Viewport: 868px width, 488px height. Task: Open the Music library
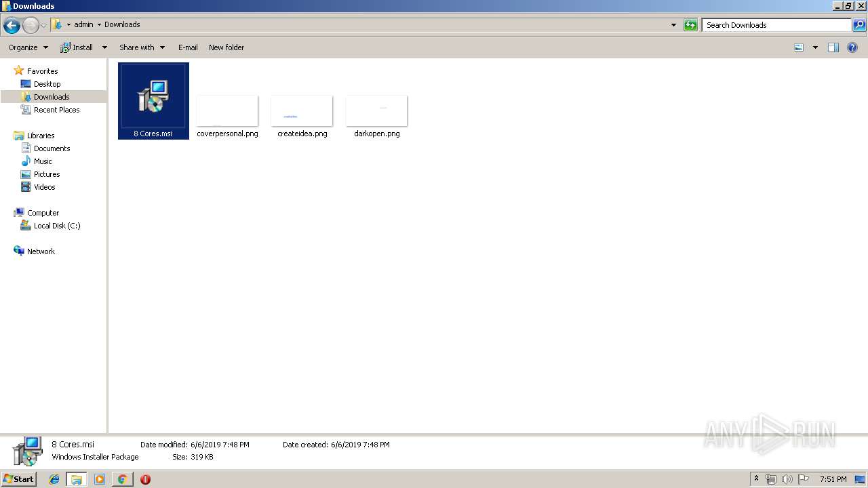[x=43, y=161]
